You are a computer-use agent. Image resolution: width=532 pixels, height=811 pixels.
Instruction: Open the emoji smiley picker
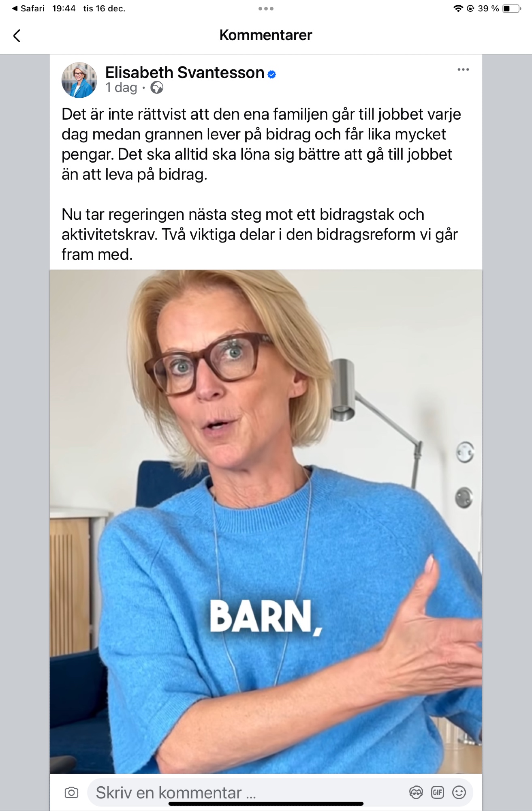(x=459, y=792)
